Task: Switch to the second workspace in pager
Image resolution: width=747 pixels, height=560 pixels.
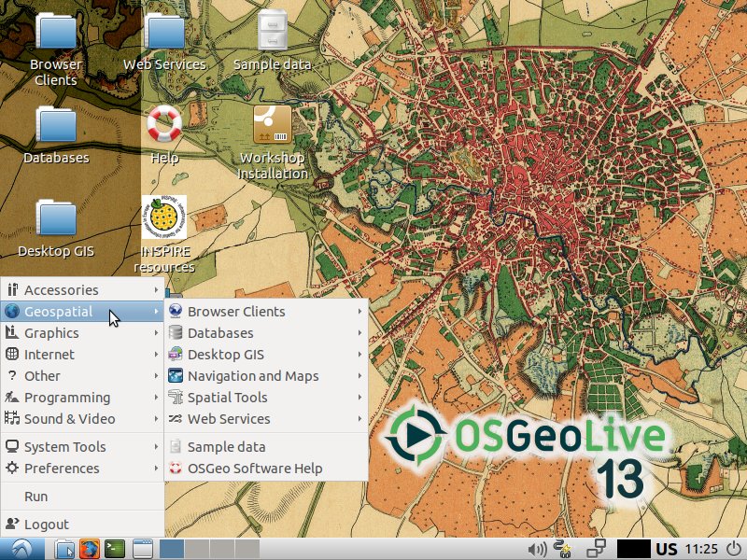Action: (197, 549)
